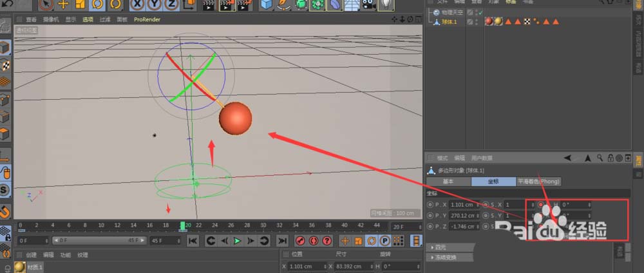This screenshot has height=273, width=644.
Task: Click the P.Y position value field
Action: pyautogui.click(x=461, y=215)
